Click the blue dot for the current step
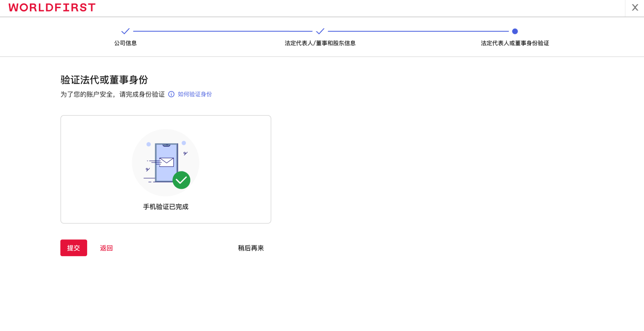Viewport: 644px width, 331px height. coord(515,31)
